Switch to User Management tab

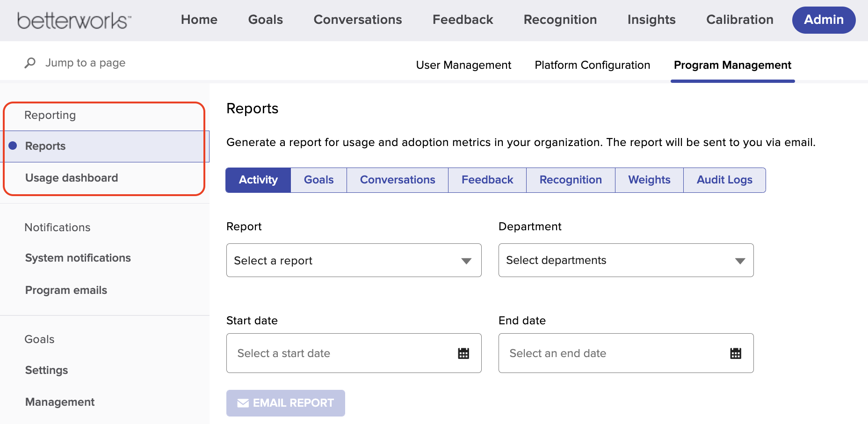463,65
